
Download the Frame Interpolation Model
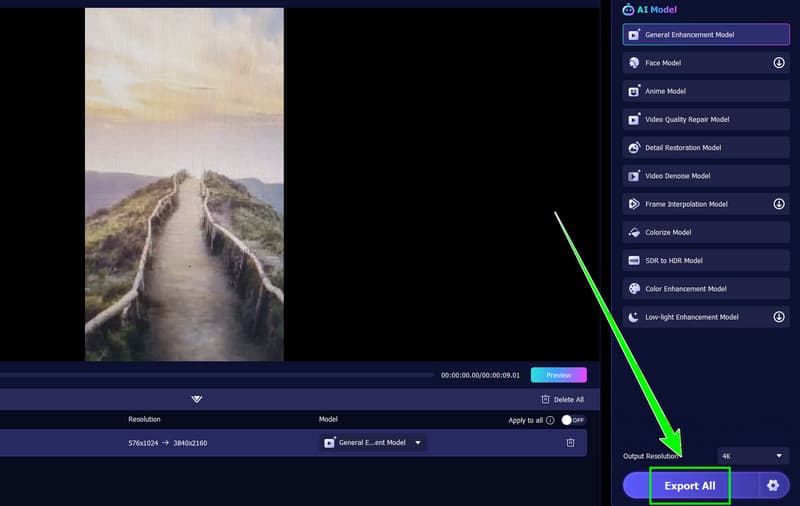pyautogui.click(x=779, y=204)
